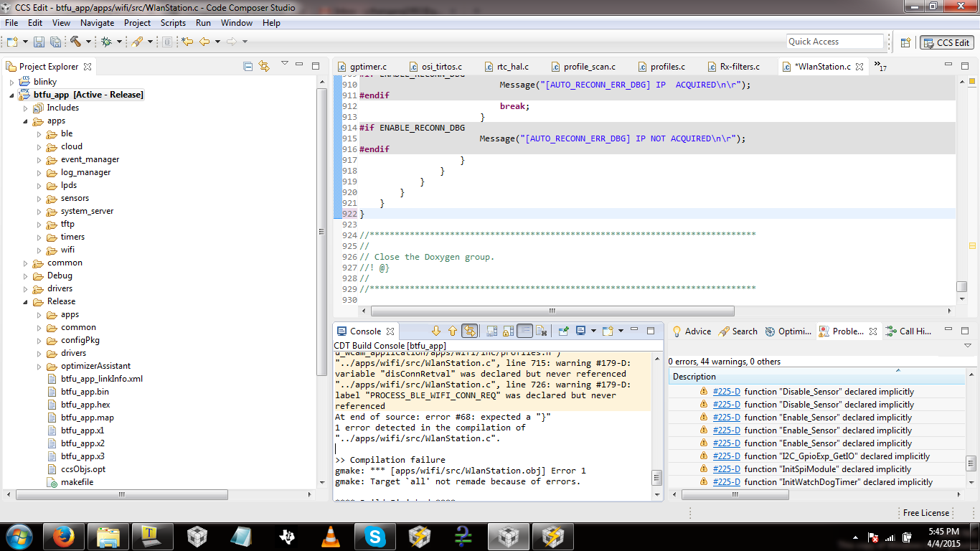Open the Build hammer dropdown arrow
Viewport: 980px width, 551px height.
point(88,42)
